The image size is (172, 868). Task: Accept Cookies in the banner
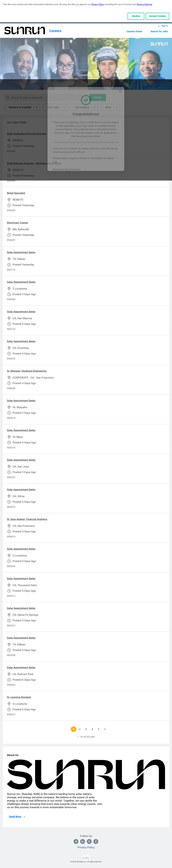(x=157, y=16)
